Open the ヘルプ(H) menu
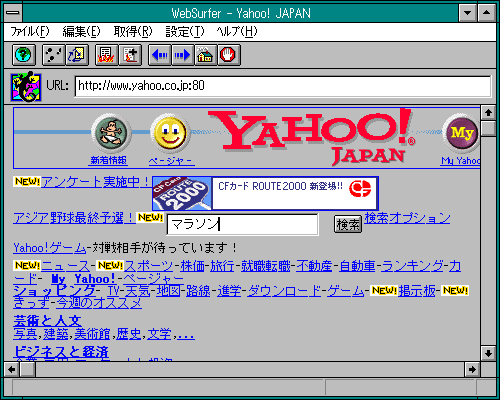This screenshot has height=400, width=500. pos(237,32)
